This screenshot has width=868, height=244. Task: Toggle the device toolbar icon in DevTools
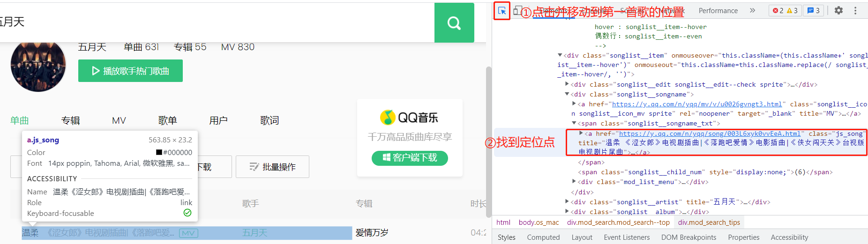517,10
